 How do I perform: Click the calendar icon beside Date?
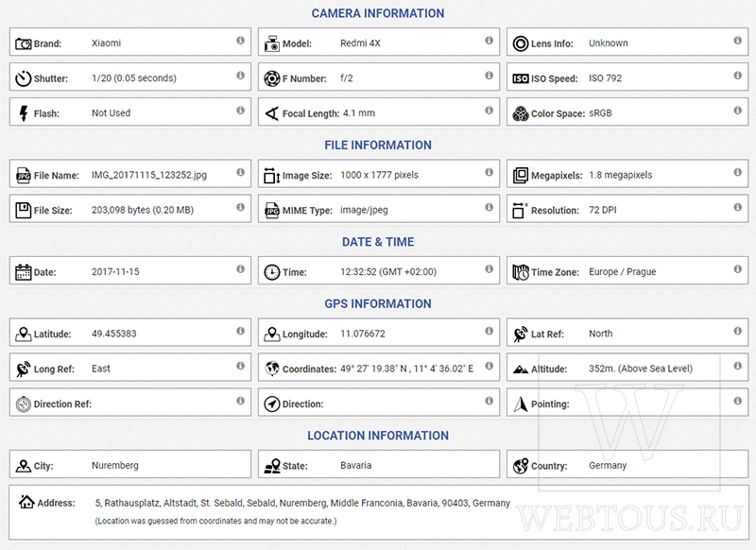[23, 272]
